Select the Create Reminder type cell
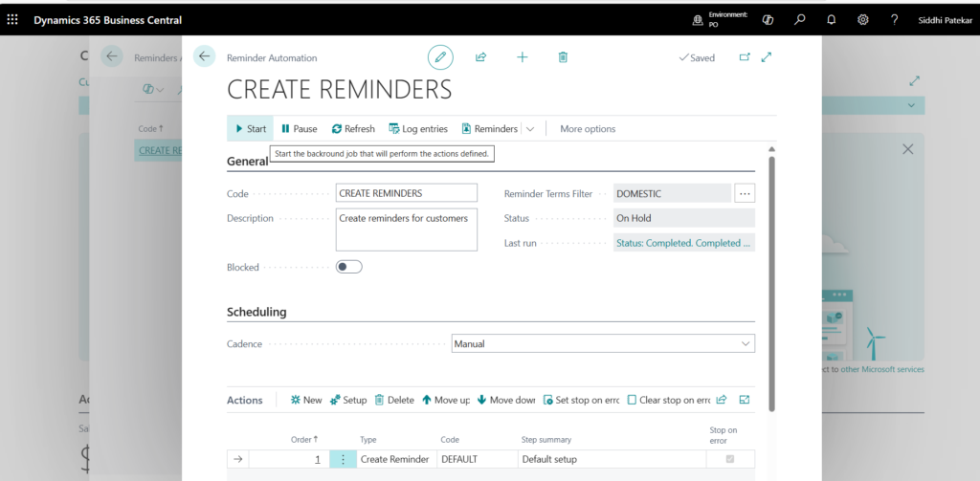980x481 pixels. (x=396, y=459)
